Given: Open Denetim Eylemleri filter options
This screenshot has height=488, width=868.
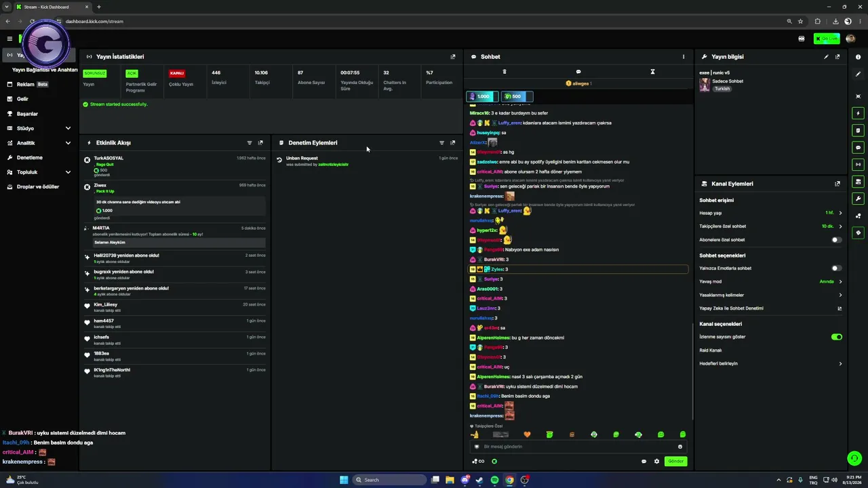Looking at the screenshot, I should (441, 143).
